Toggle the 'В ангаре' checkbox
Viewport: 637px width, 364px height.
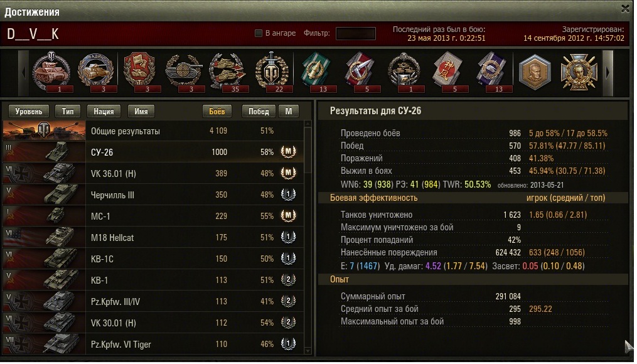tap(258, 33)
